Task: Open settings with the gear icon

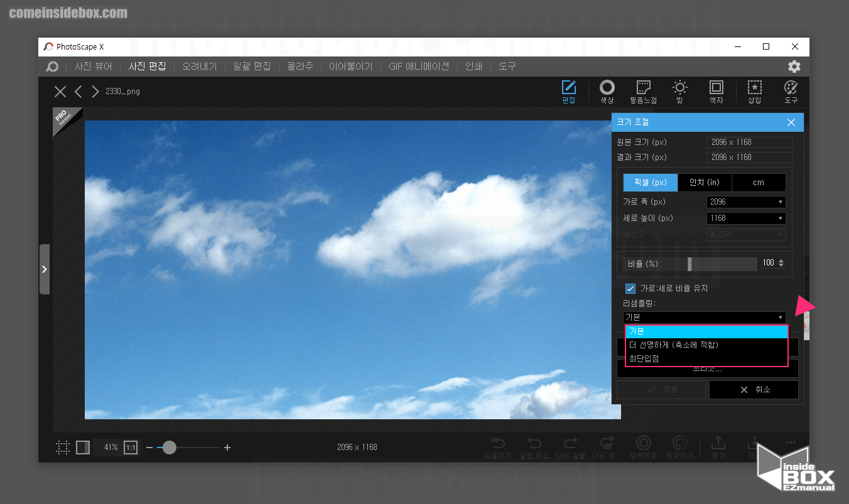Action: [794, 67]
